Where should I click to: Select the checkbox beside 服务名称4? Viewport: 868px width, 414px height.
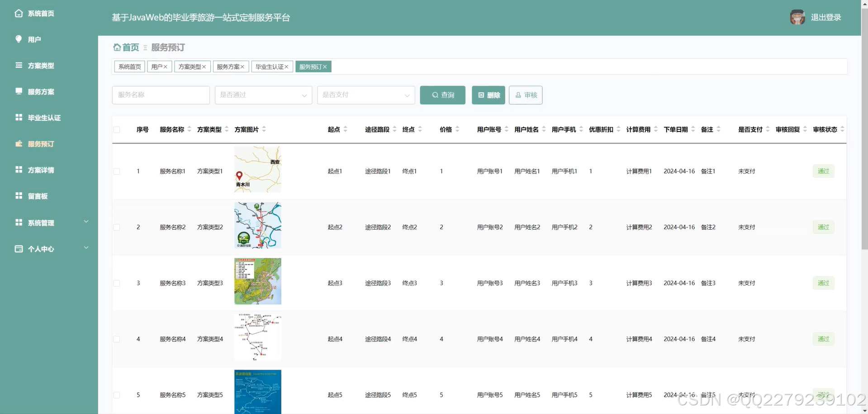tap(117, 339)
